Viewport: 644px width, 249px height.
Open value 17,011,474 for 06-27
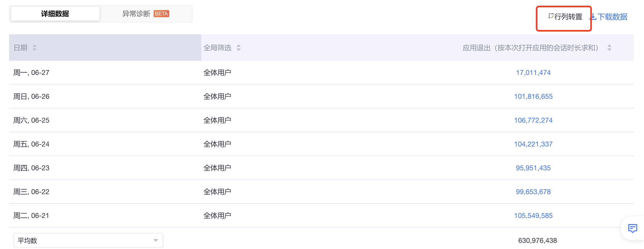533,73
